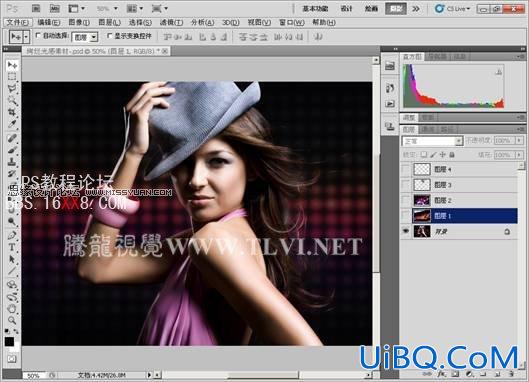Screen dimensions: 529x382
Task: Open the collapsed Clone Source panel icon
Action: [390, 127]
